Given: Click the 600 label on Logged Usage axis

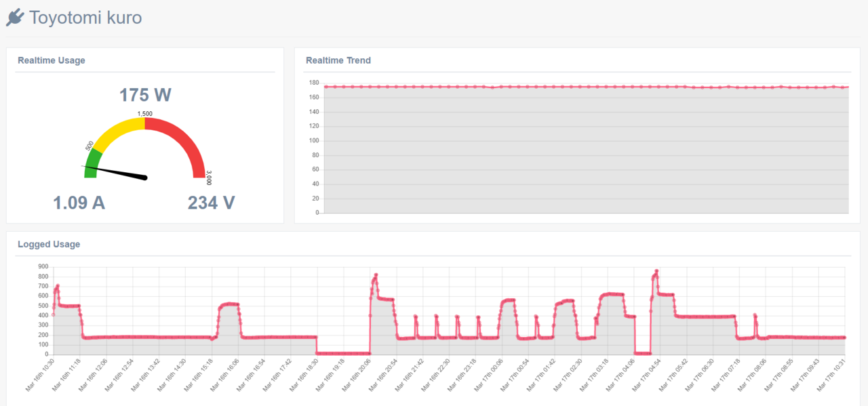Looking at the screenshot, I should tap(43, 296).
